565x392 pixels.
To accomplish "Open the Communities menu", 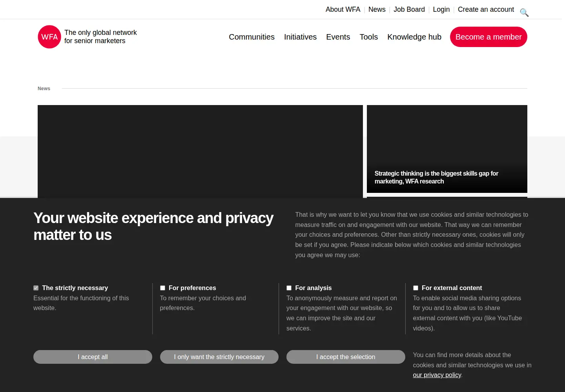I will coord(252,37).
